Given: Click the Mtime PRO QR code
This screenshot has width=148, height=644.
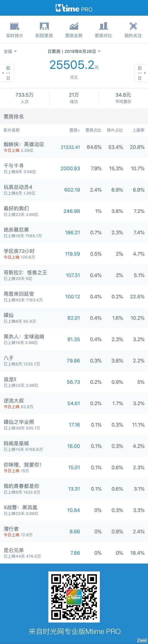Looking at the screenshot, I should pyautogui.click(x=74, y=597).
